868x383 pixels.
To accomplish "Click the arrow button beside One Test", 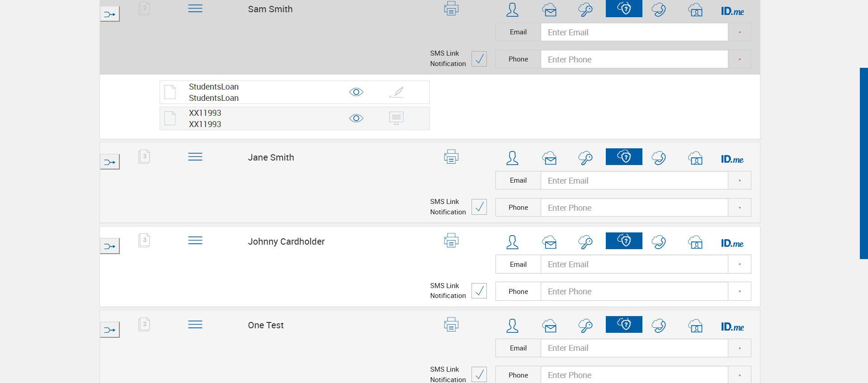I will (110, 330).
